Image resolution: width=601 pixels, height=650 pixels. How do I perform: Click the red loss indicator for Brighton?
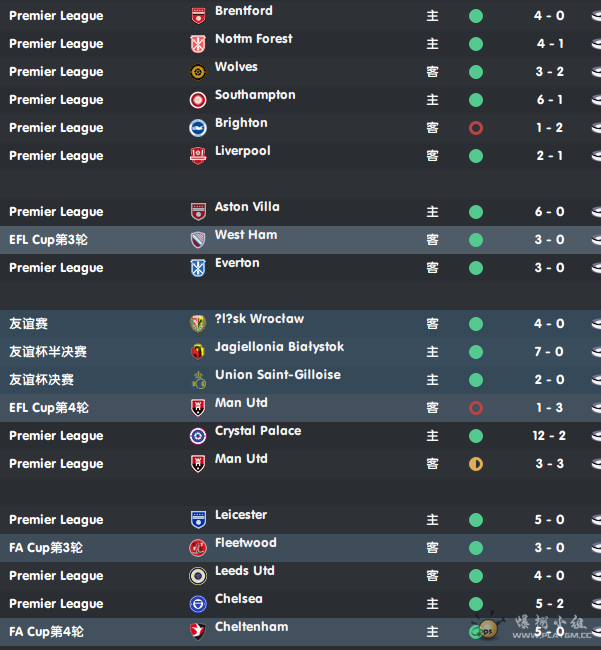pos(476,128)
